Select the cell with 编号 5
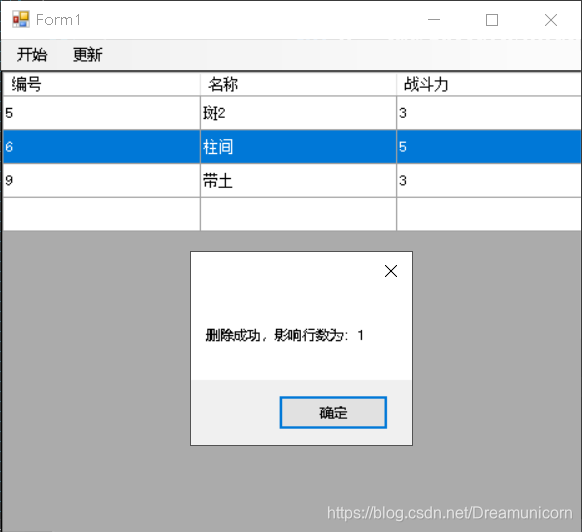 (101, 113)
